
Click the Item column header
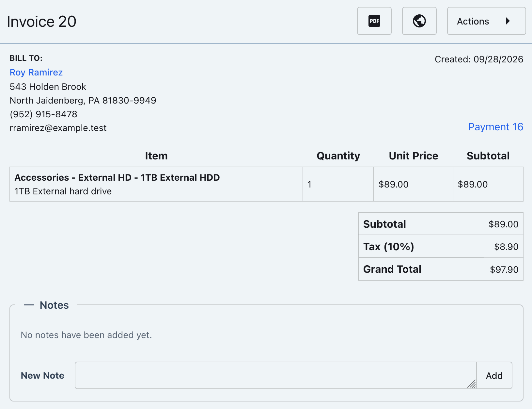coord(156,156)
